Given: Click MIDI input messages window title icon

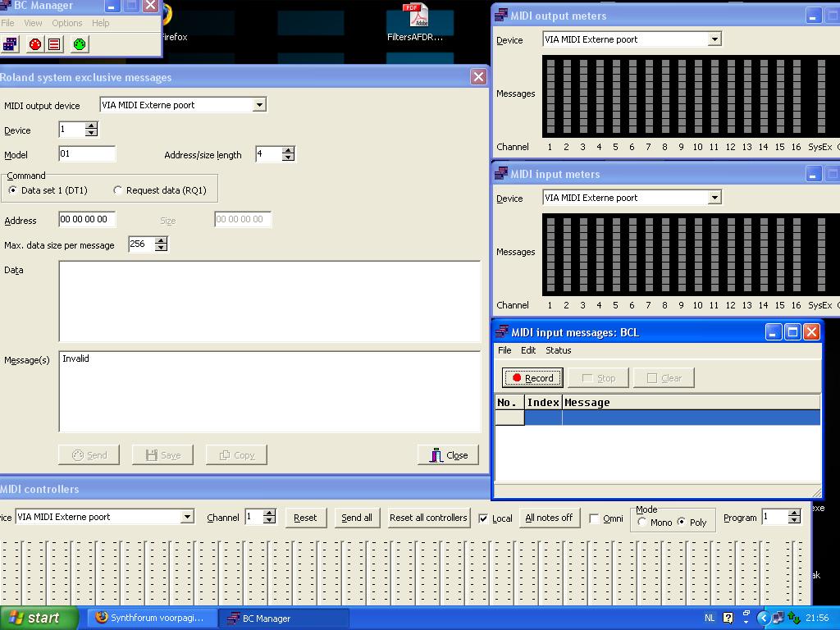Looking at the screenshot, I should [x=501, y=332].
